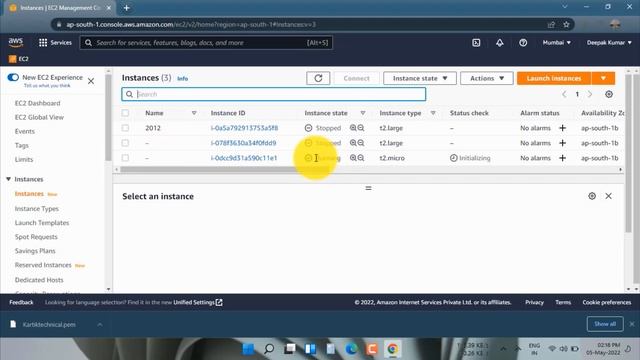Zoom in on state filter for 2012 instance
The width and height of the screenshot is (640, 360).
(x=353, y=128)
